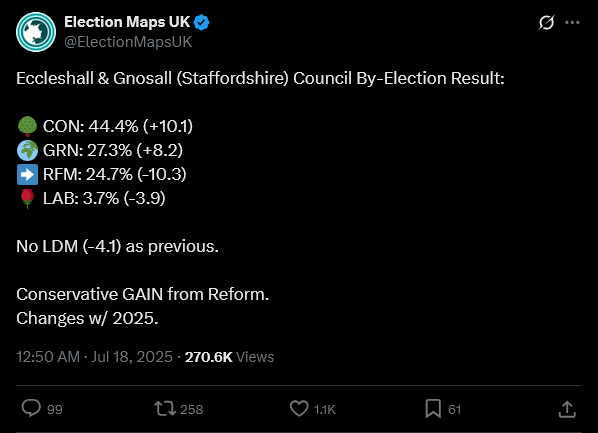Click the 99 replies count
Image resolution: width=598 pixels, height=433 pixels.
[x=55, y=409]
